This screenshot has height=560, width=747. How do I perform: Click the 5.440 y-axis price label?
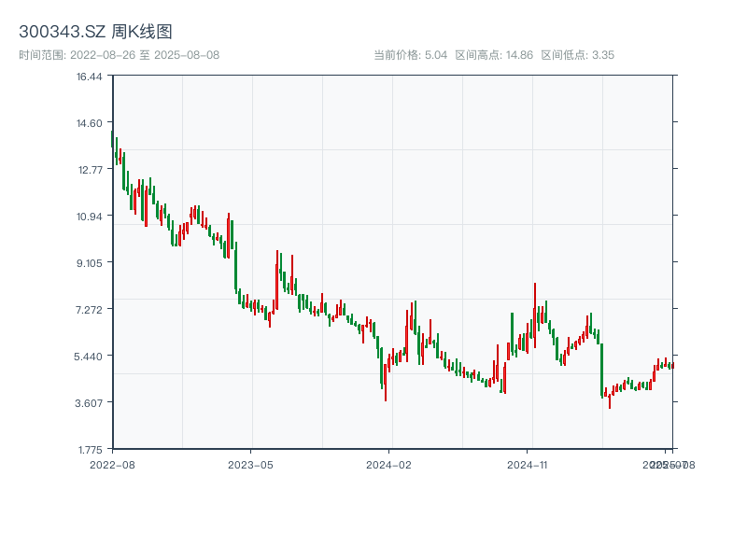[90, 357]
